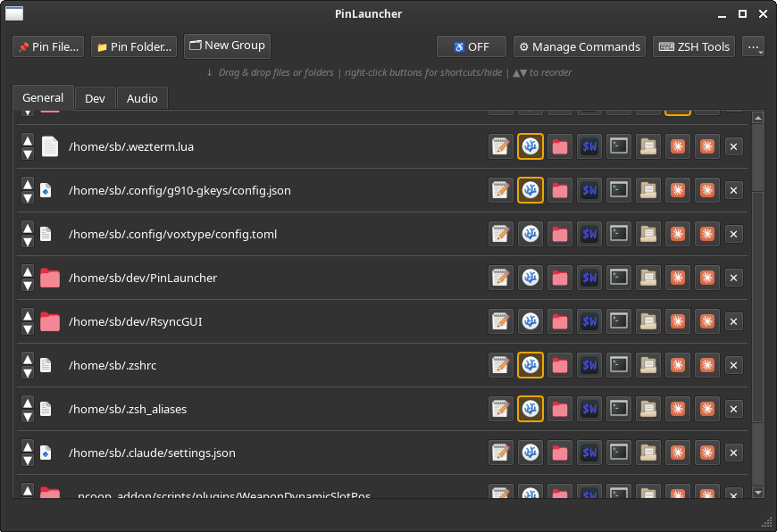Image resolution: width=777 pixels, height=532 pixels.
Task: Click the Pin File... button
Action: tap(48, 46)
